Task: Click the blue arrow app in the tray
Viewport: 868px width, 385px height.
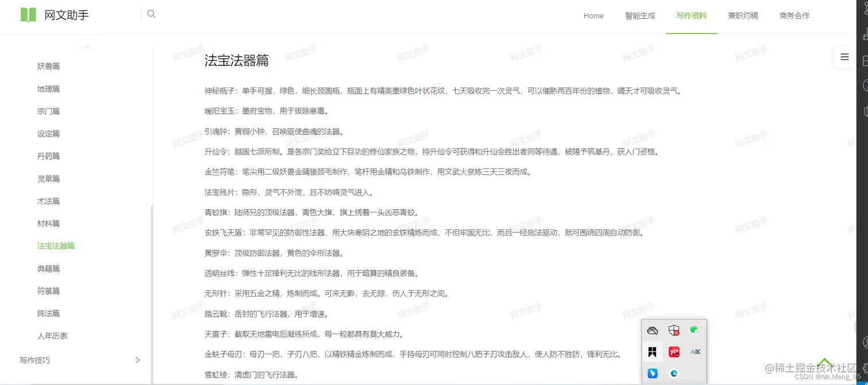Action: click(653, 373)
